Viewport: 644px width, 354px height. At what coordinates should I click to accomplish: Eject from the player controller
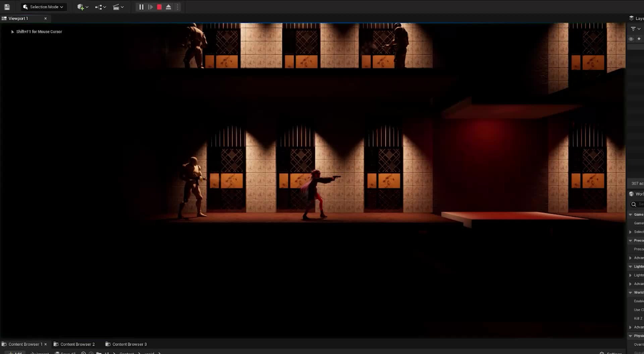[x=169, y=7]
